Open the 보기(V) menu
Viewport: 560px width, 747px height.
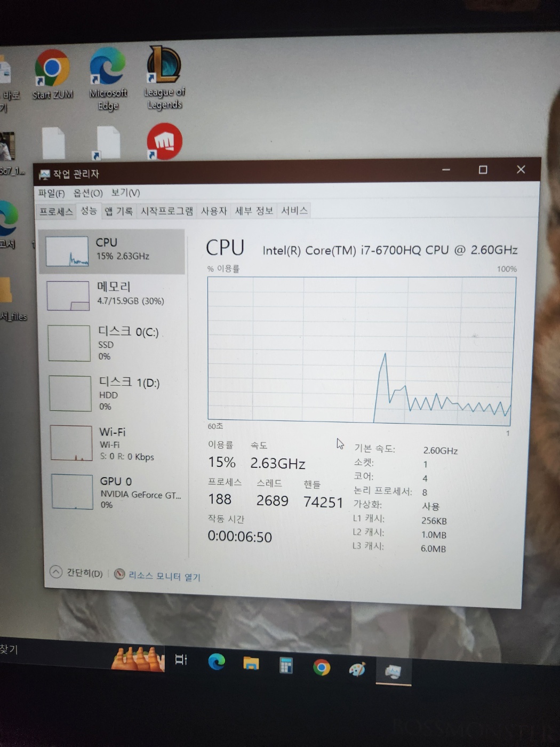126,193
